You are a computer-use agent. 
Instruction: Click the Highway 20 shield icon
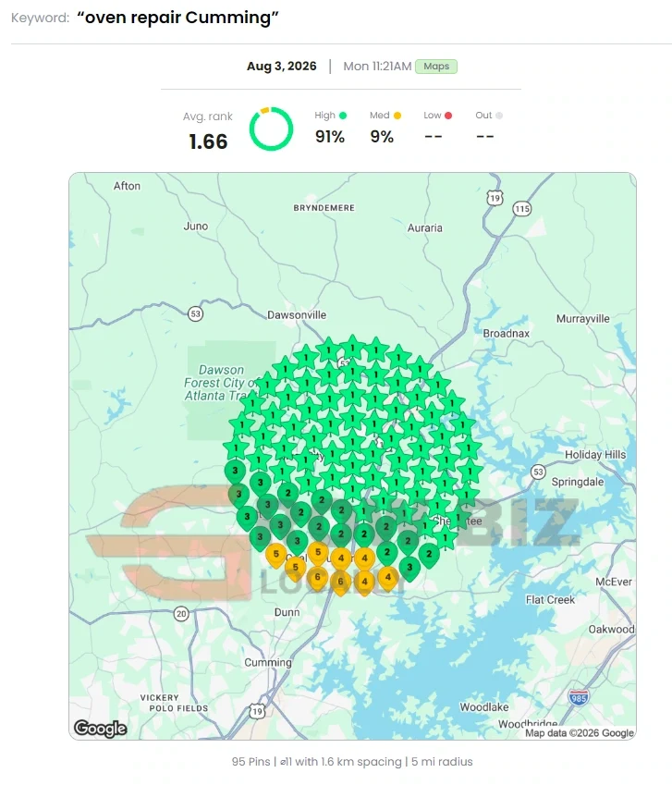point(181,614)
